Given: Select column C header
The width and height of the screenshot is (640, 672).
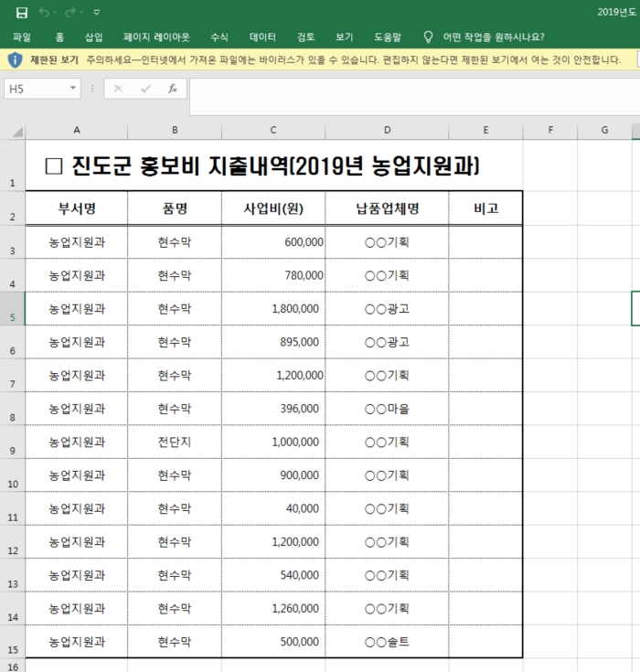Looking at the screenshot, I should [272, 131].
